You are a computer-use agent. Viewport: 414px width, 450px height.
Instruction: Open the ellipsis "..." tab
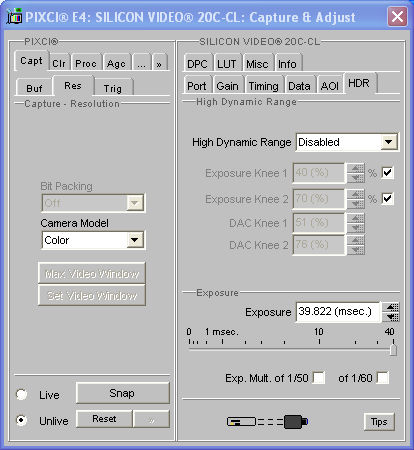141,63
